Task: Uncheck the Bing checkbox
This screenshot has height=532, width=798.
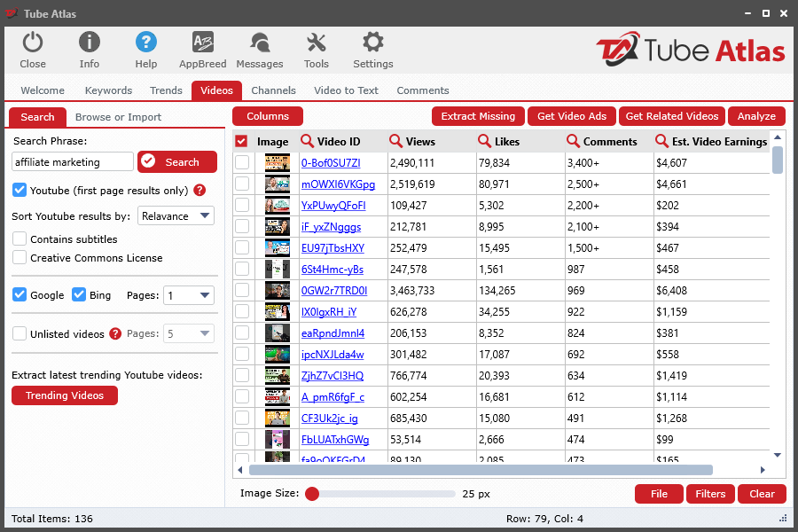Action: pyautogui.click(x=79, y=294)
